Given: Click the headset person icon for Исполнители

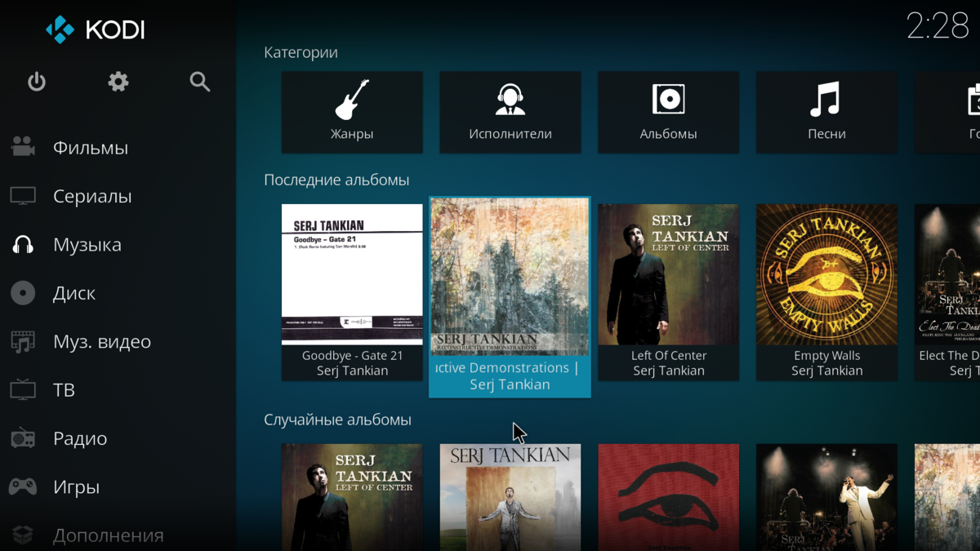Looking at the screenshot, I should click(510, 100).
